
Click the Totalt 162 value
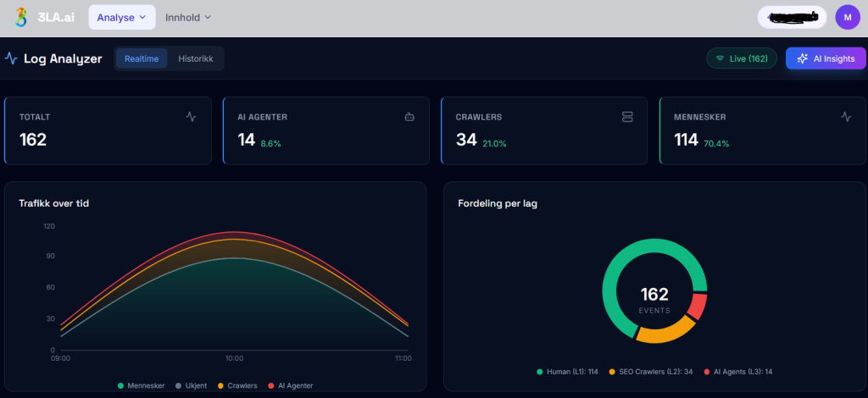33,140
